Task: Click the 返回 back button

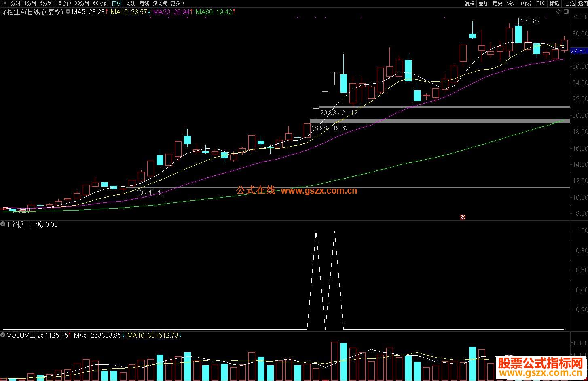Action: [x=582, y=3]
